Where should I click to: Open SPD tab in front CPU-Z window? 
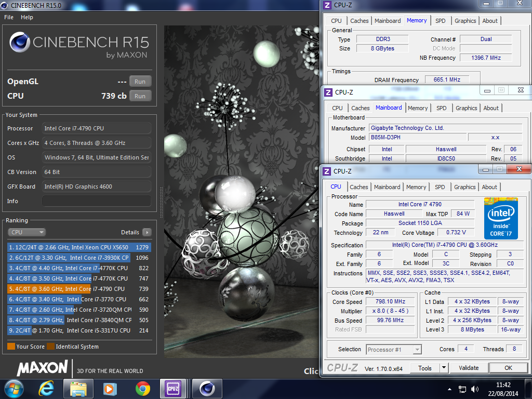click(440, 187)
